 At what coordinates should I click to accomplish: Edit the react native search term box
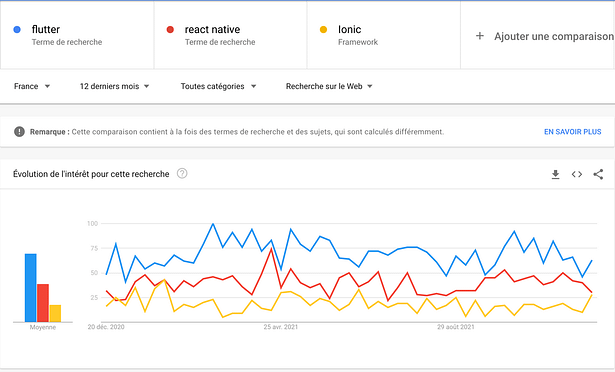click(231, 35)
